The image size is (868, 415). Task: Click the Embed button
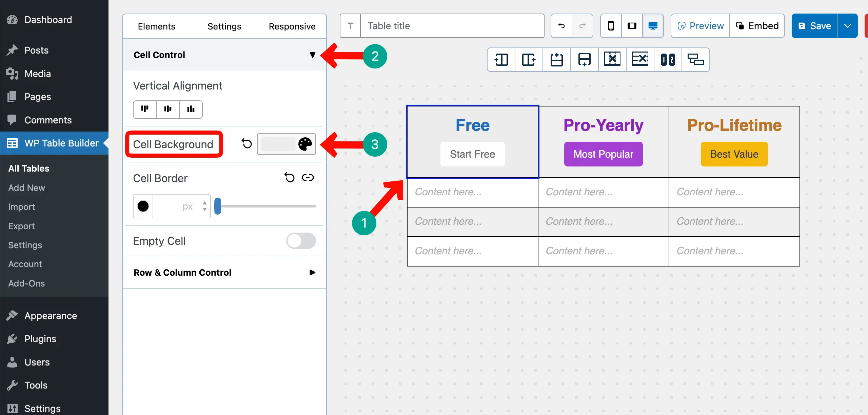(x=757, y=26)
